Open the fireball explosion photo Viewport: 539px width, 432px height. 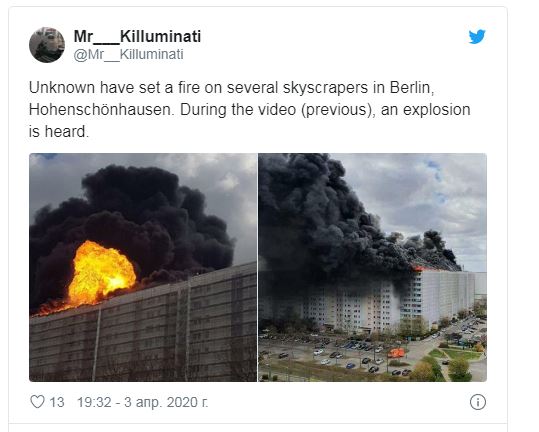143,267
